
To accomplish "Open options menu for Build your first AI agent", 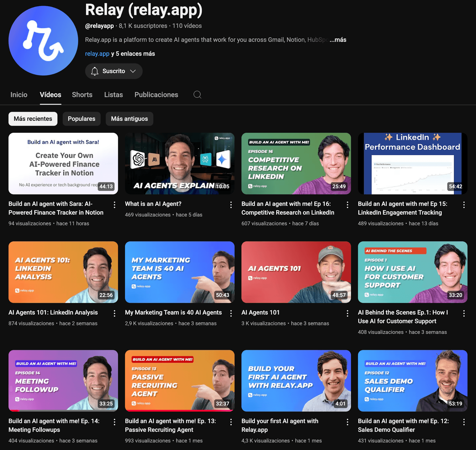I will pyautogui.click(x=347, y=422).
